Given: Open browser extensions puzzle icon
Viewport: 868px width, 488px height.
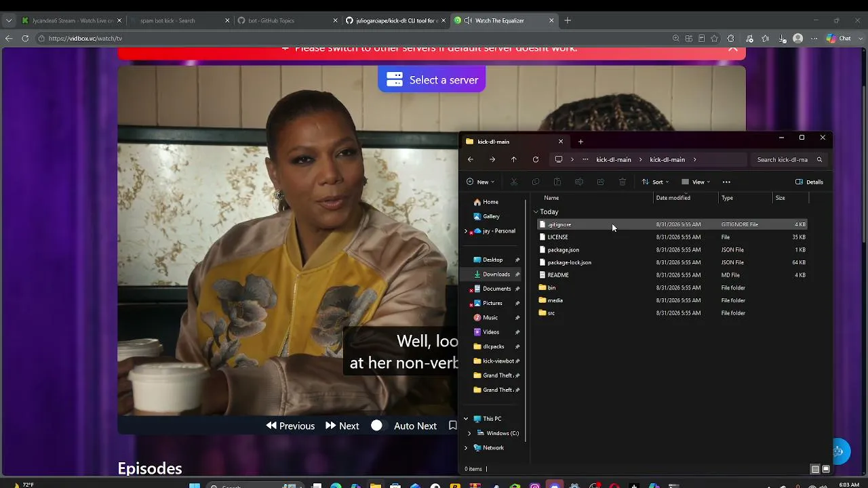Looking at the screenshot, I should (730, 39).
